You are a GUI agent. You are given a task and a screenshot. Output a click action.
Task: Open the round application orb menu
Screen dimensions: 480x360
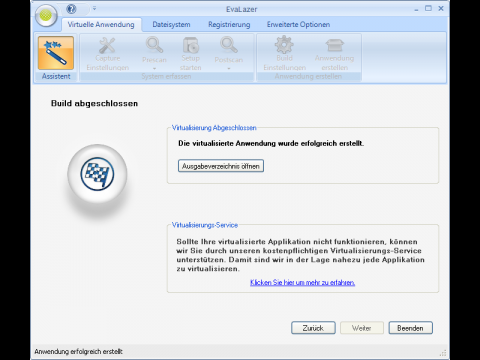[46, 15]
